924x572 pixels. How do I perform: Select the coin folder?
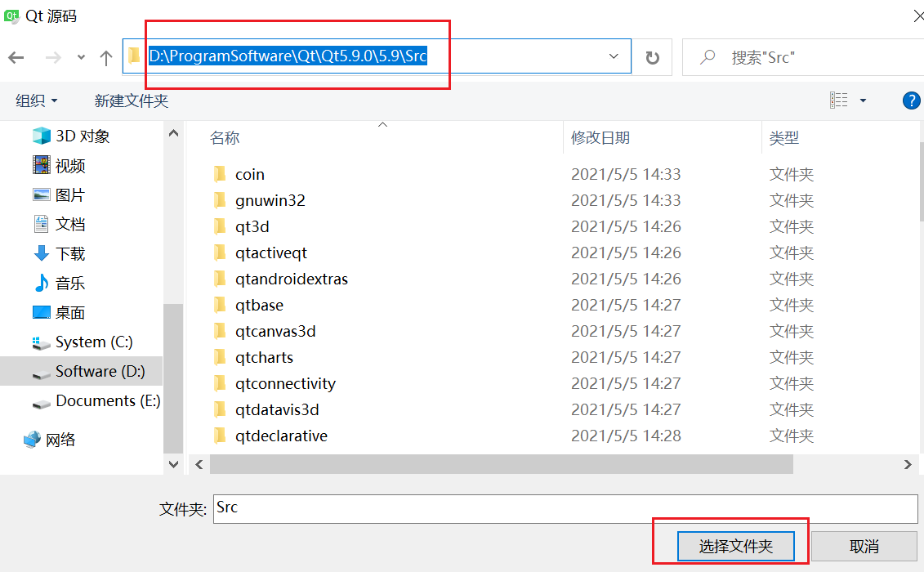coord(249,175)
